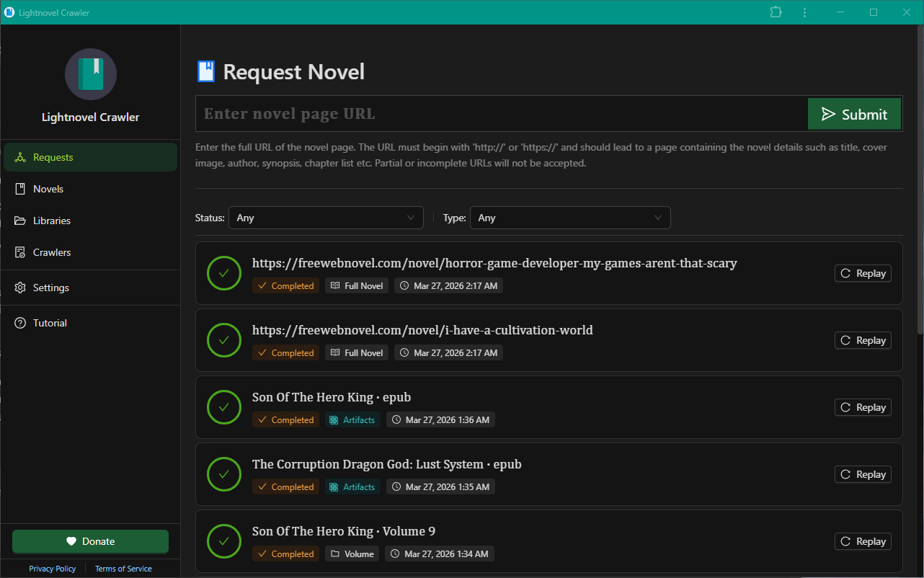This screenshot has height=578, width=924.
Task: Click the Settings gear icon in sidebar
Action: (x=20, y=288)
